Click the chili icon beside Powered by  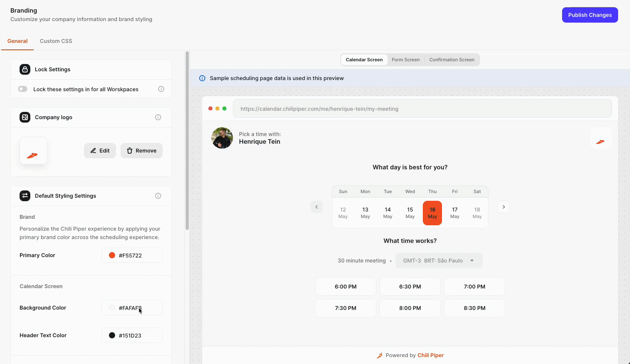pyautogui.click(x=379, y=356)
